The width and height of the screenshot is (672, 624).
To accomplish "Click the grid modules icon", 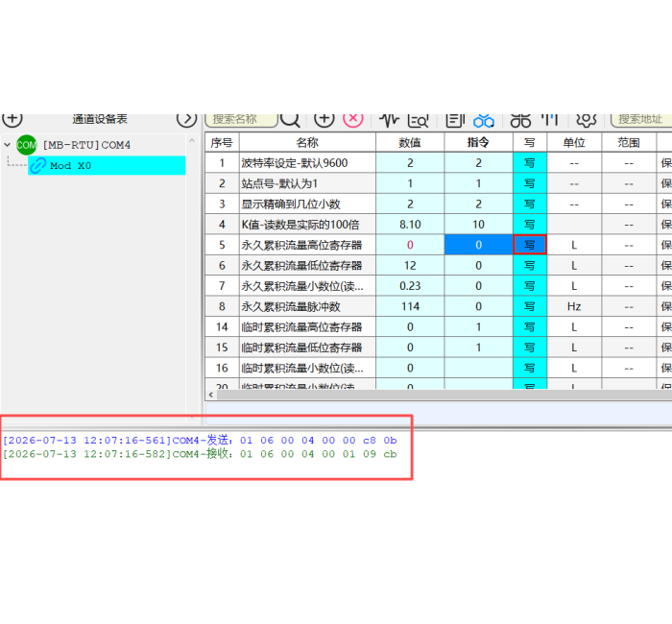I will pos(520,121).
